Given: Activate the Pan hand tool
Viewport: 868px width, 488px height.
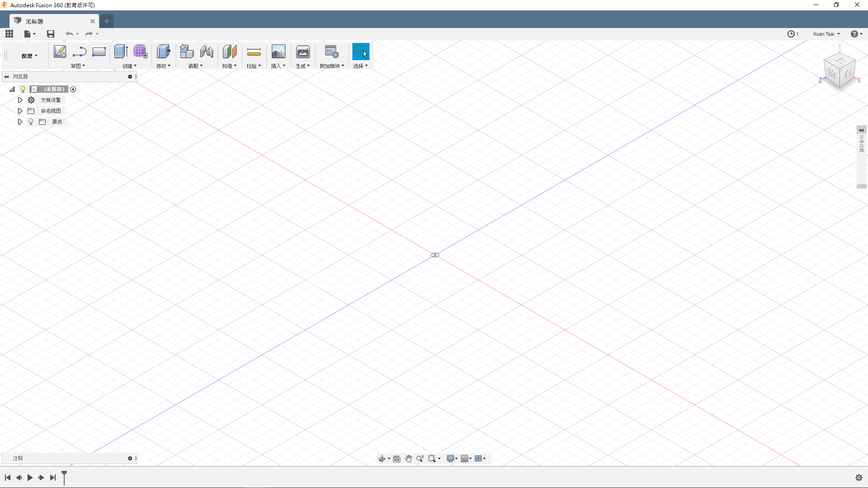Looking at the screenshot, I should (408, 459).
